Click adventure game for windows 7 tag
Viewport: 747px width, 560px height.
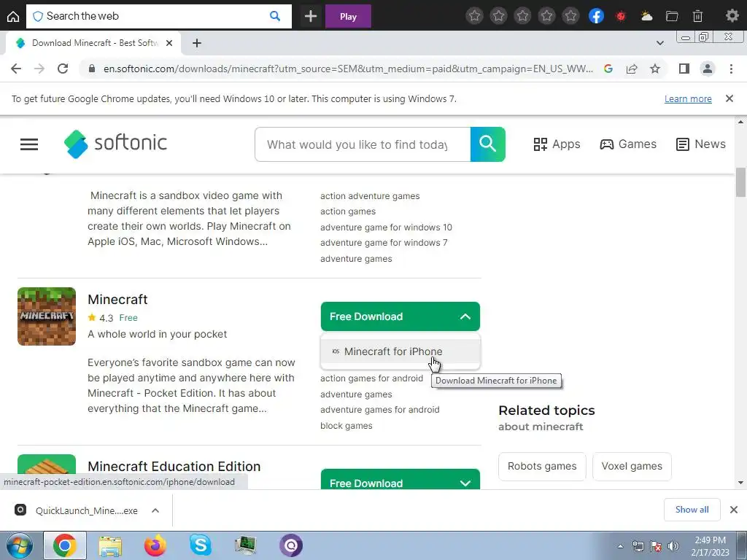click(384, 242)
